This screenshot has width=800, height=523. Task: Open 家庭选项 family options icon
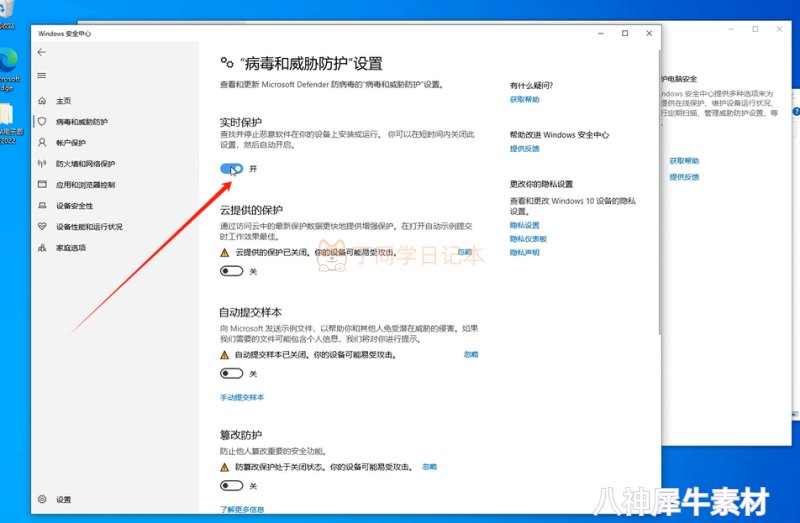[x=42, y=248]
